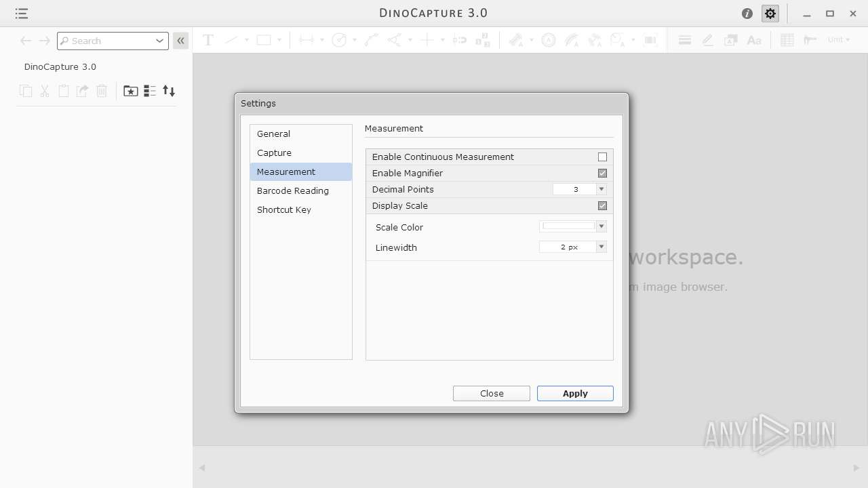Click the Close button in Settings
The width and height of the screenshot is (868, 488).
[x=492, y=393]
